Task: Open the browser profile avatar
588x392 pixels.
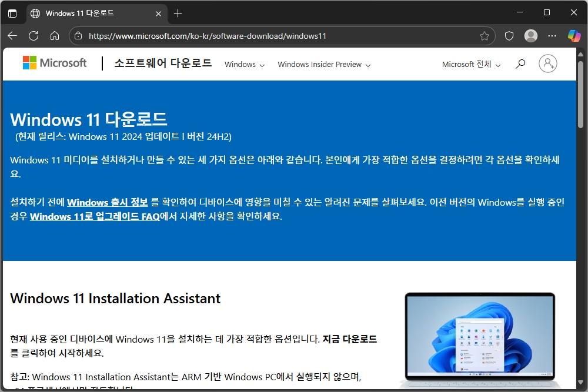Action: [x=530, y=36]
